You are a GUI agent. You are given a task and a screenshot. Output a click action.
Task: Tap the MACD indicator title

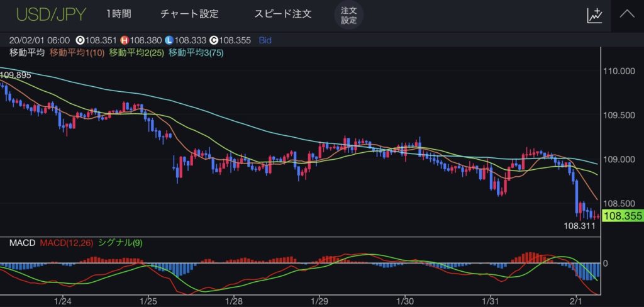tap(23, 243)
